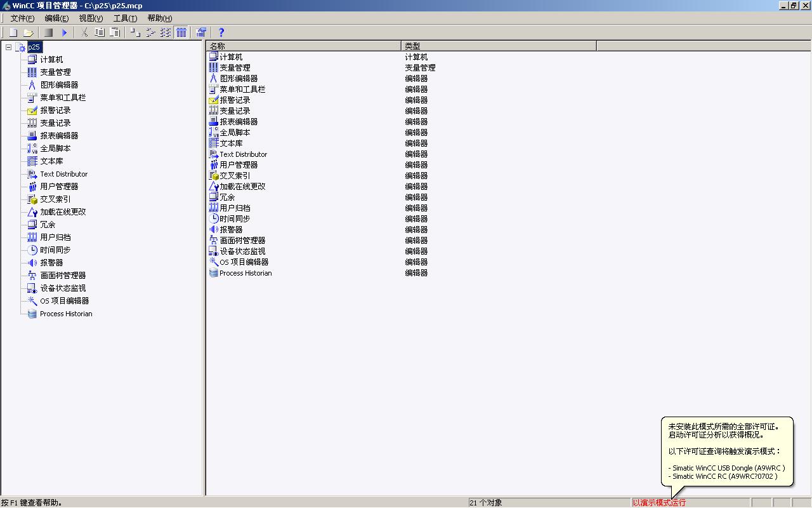Screen dimensions: 812x508
Task: Select 交叉索引 in the navigation tree
Action: tap(55, 199)
